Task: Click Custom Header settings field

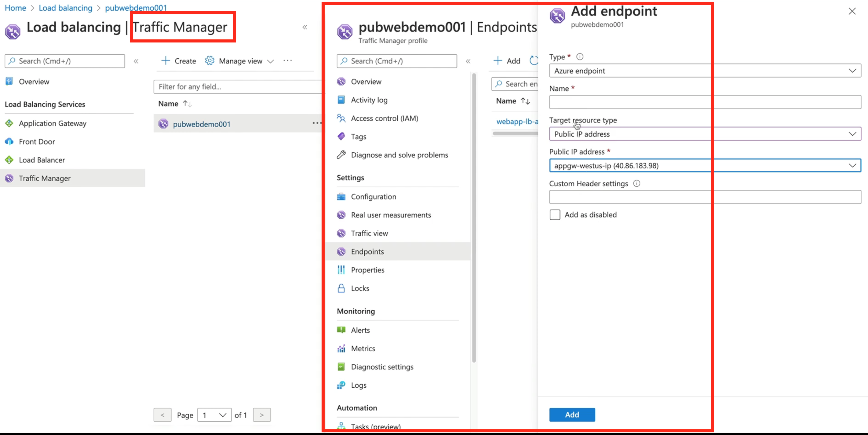Action: tap(705, 197)
